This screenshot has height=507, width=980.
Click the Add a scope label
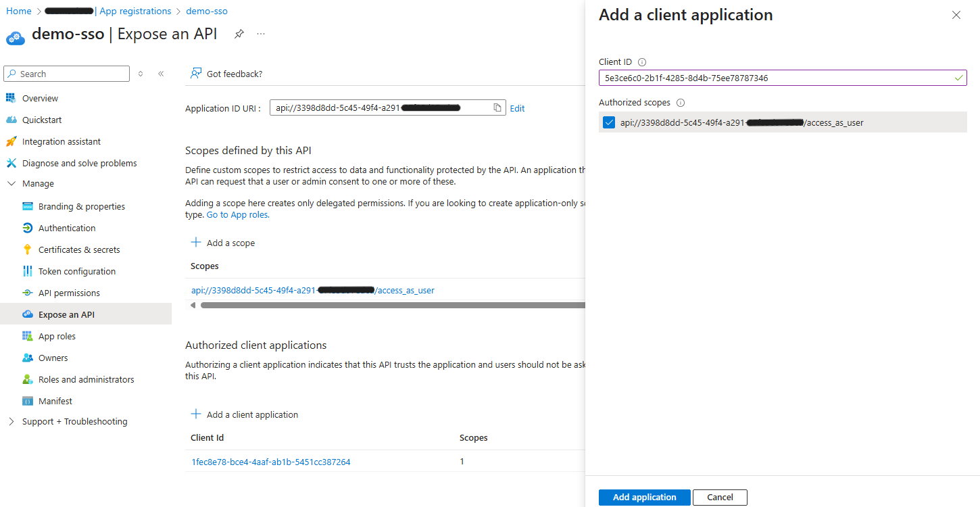pyautogui.click(x=230, y=243)
